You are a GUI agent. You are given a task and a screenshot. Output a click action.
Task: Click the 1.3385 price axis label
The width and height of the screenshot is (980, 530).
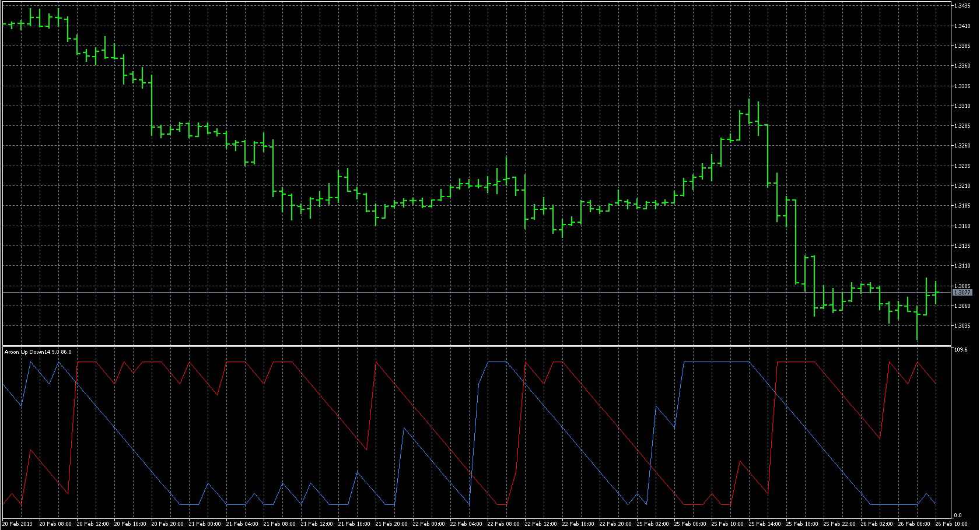[x=963, y=45]
